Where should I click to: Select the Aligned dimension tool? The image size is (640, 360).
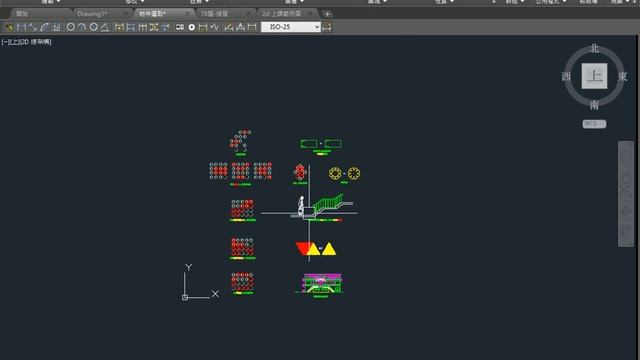tap(33, 27)
